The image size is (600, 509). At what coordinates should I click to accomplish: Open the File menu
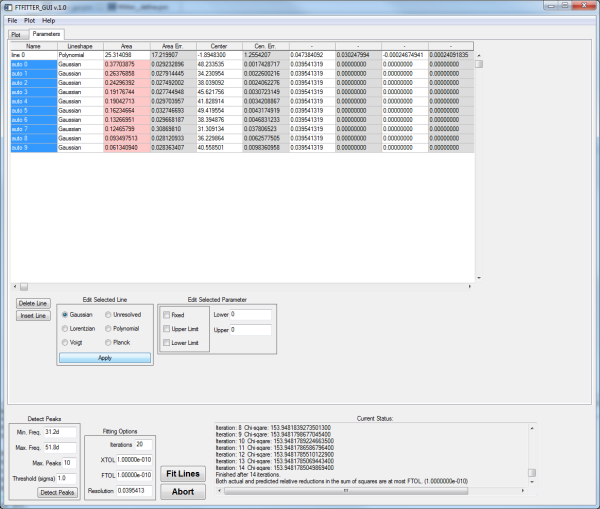(x=12, y=21)
